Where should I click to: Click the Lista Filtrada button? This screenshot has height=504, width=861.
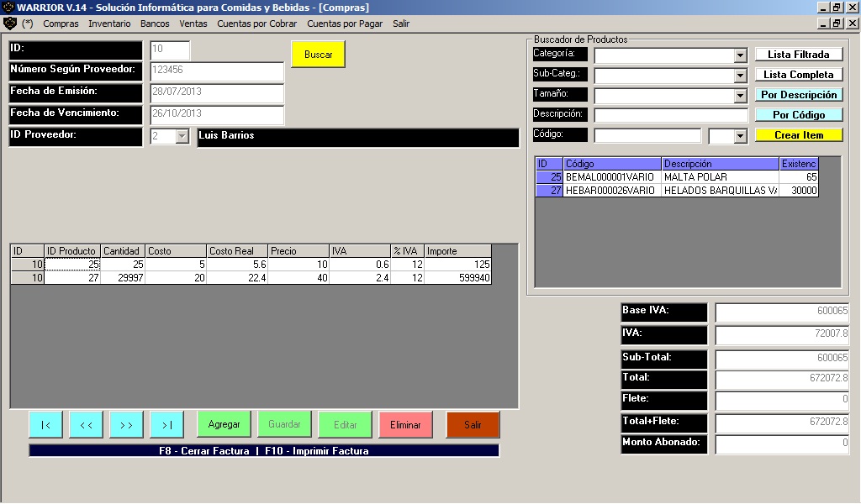click(798, 55)
